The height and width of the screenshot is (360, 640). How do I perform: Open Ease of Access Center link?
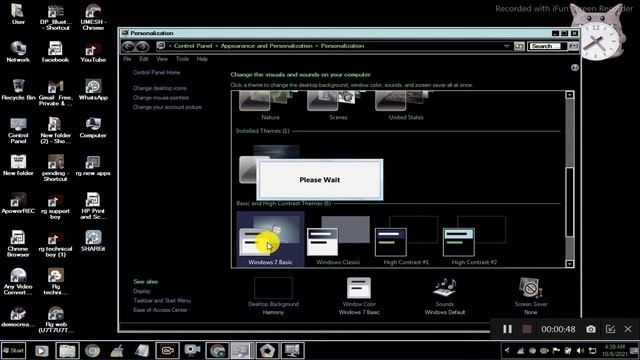(x=160, y=310)
